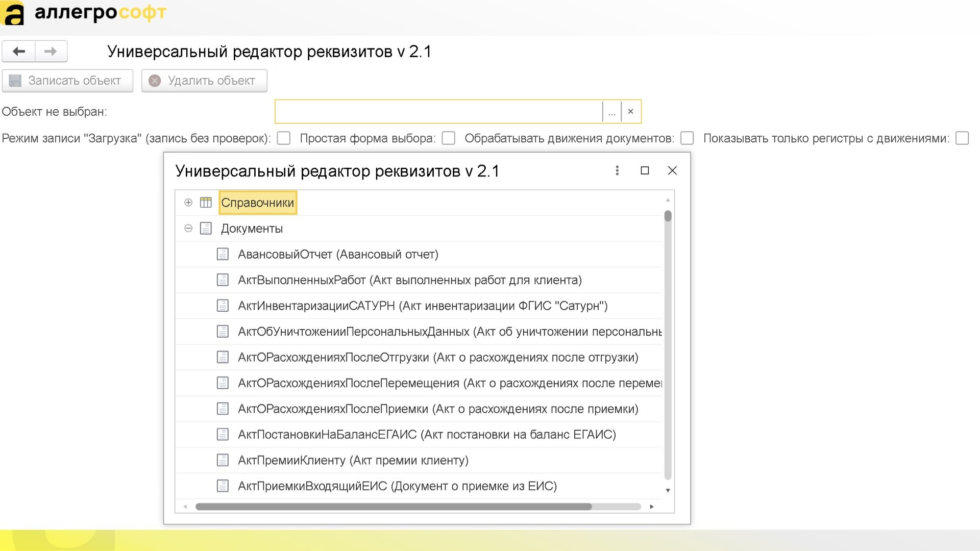Click the Аллегрософт logo
This screenshot has height=551, width=980.
point(84,13)
